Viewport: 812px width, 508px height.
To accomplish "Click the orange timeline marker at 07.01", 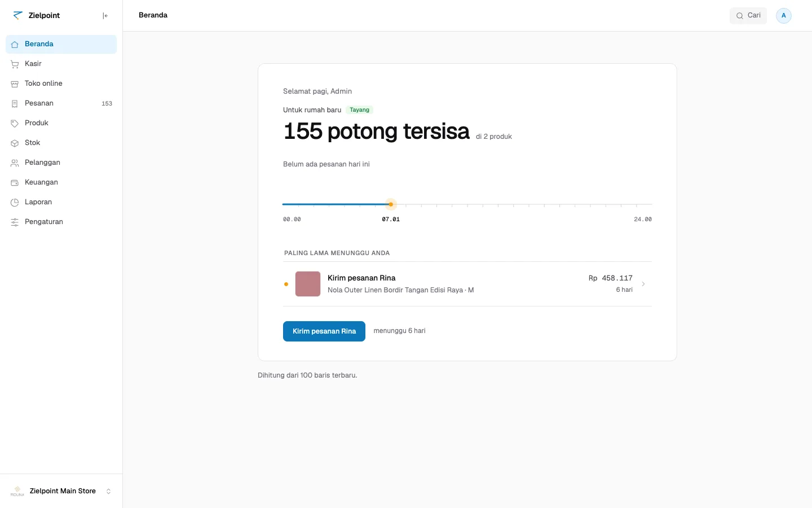I will 391,204.
